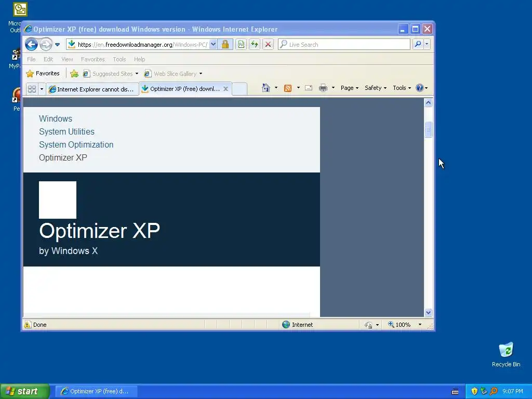
Task: Open the Tools menu in the menu bar
Action: [119, 59]
